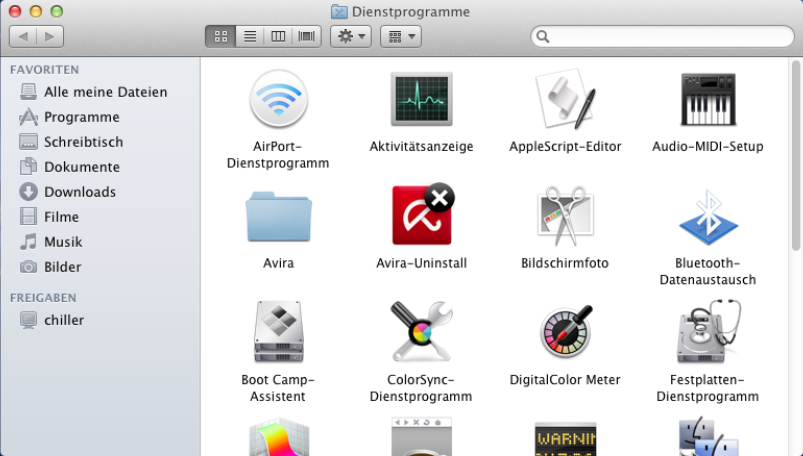Click the FREIGABEN sidebar heading

tap(43, 298)
